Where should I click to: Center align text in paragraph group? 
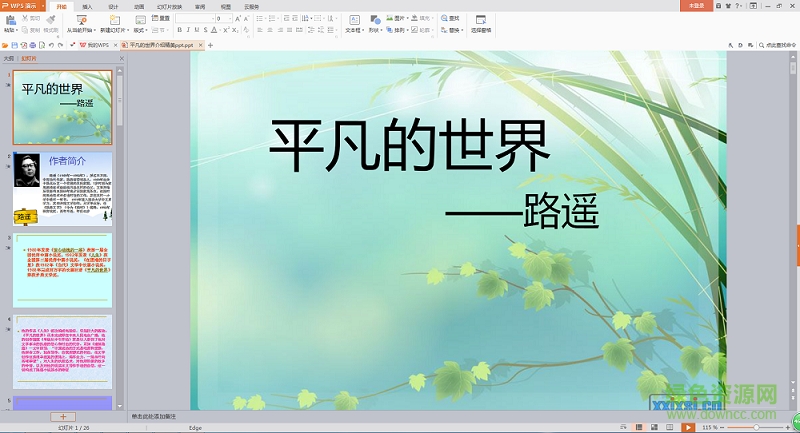[270, 30]
